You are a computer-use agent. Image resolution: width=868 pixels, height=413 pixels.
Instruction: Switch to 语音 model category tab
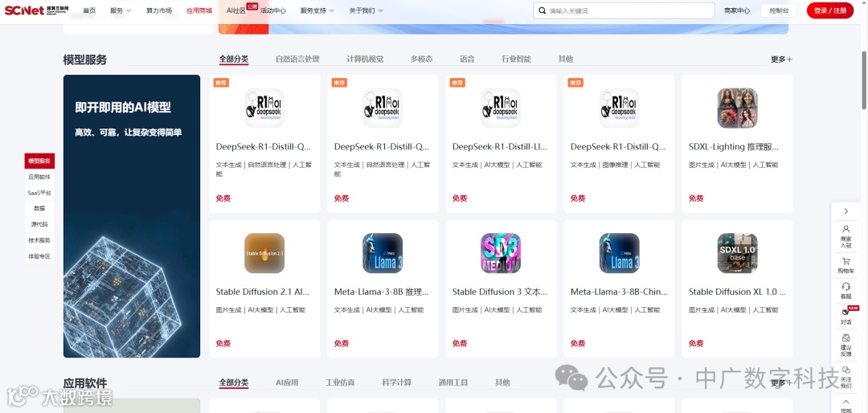pyautogui.click(x=467, y=59)
